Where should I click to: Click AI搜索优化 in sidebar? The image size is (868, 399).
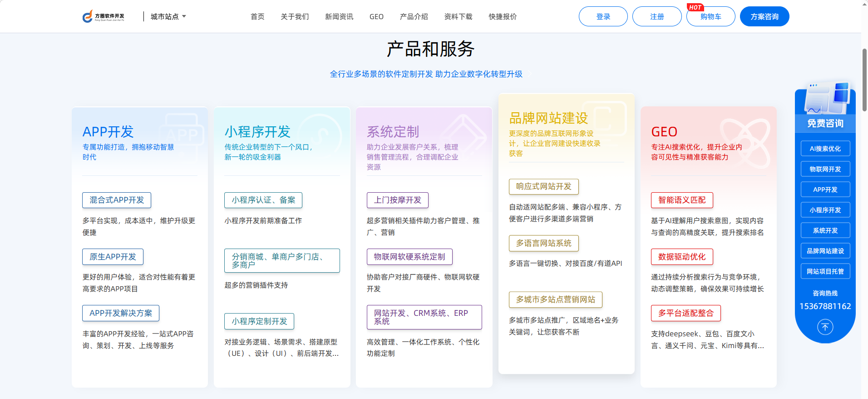coord(825,149)
